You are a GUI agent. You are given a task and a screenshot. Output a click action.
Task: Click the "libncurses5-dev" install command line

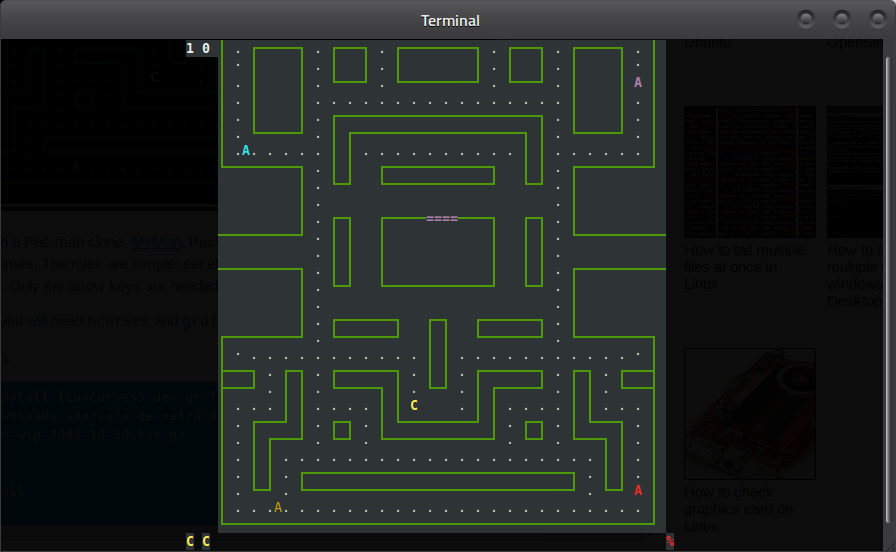(x=109, y=396)
